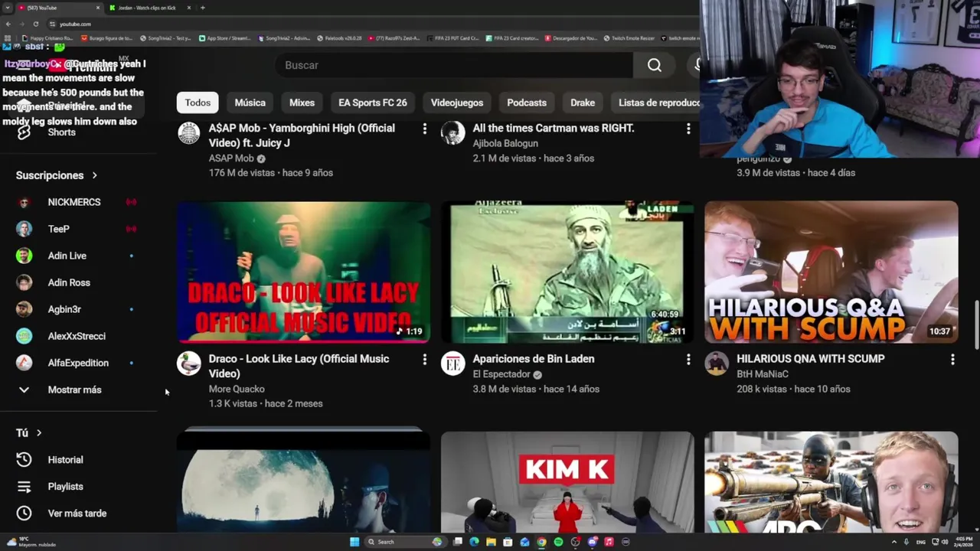The image size is (980, 551).
Task: Select the Mixes filter chip
Action: coord(302,103)
